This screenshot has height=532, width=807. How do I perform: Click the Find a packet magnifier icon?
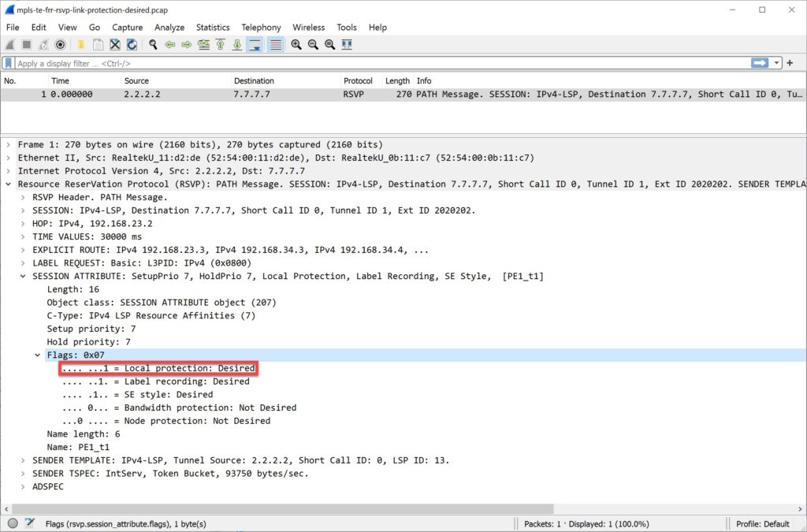151,45
